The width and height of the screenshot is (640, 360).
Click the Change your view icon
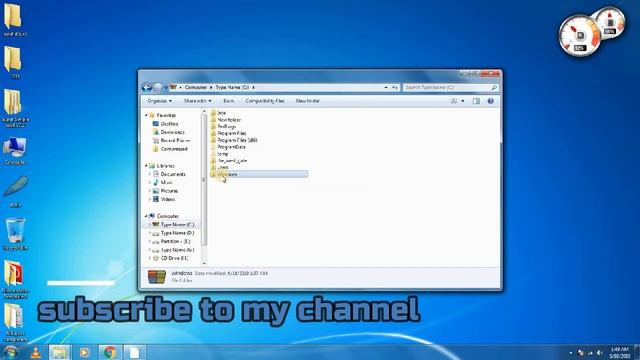click(454, 101)
